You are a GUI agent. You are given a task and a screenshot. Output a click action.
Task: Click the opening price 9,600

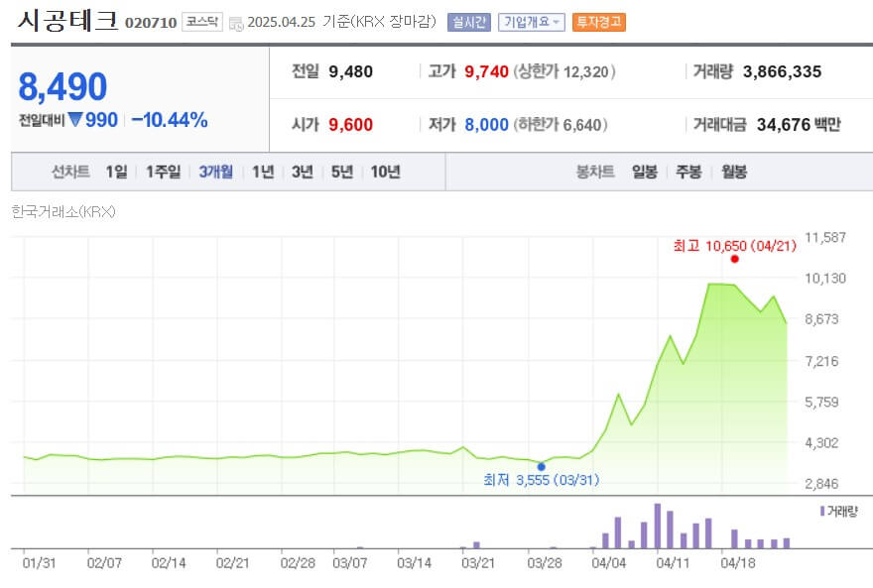click(351, 125)
